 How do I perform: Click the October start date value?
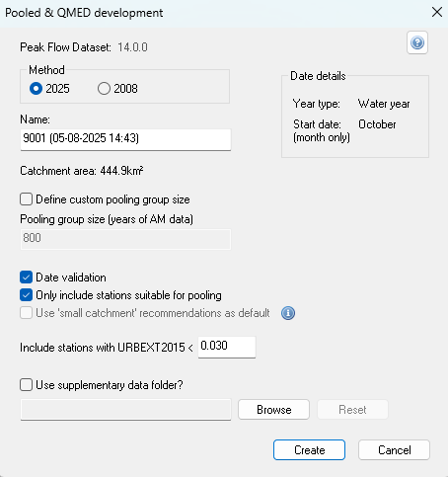click(x=377, y=124)
